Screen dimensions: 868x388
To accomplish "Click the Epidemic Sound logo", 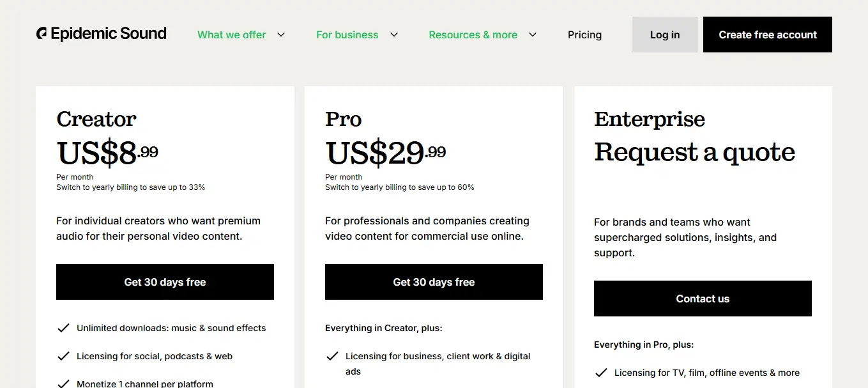I will pyautogui.click(x=102, y=34).
